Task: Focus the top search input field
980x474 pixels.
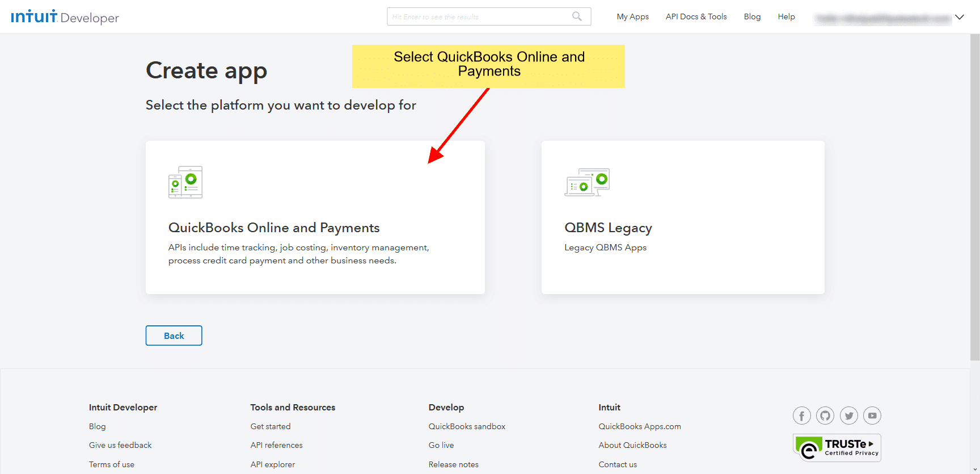Action: click(479, 17)
